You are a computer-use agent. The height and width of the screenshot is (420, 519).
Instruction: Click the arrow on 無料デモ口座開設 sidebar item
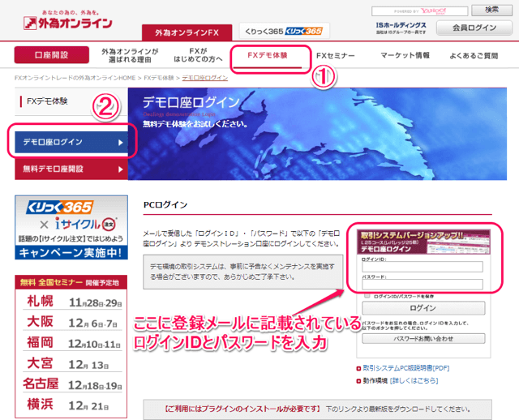(121, 169)
